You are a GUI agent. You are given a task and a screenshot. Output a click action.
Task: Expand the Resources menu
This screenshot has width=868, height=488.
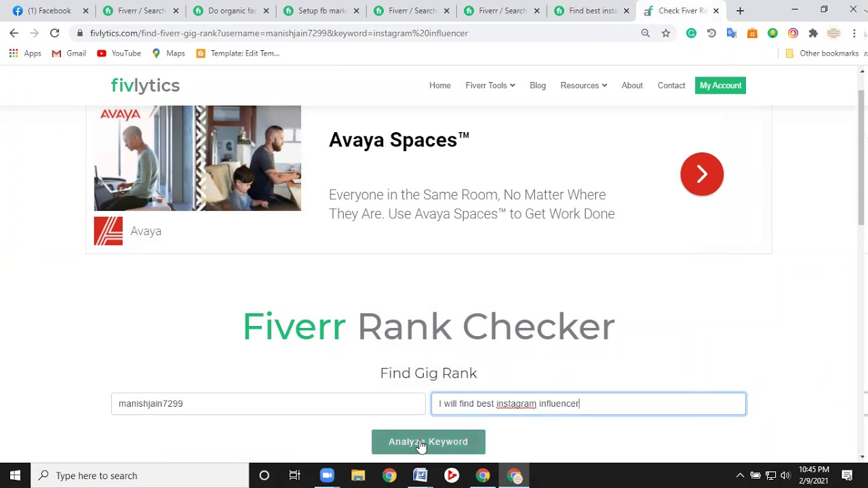click(x=584, y=85)
